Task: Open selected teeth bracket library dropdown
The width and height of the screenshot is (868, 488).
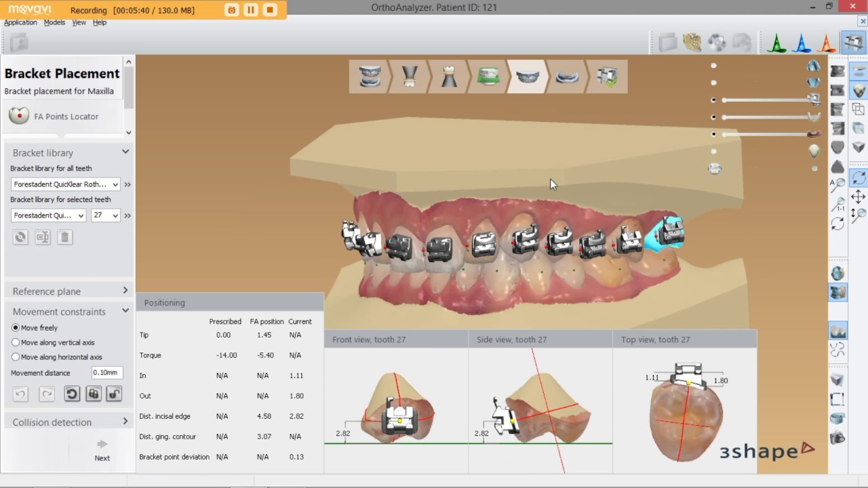Action: pos(48,216)
